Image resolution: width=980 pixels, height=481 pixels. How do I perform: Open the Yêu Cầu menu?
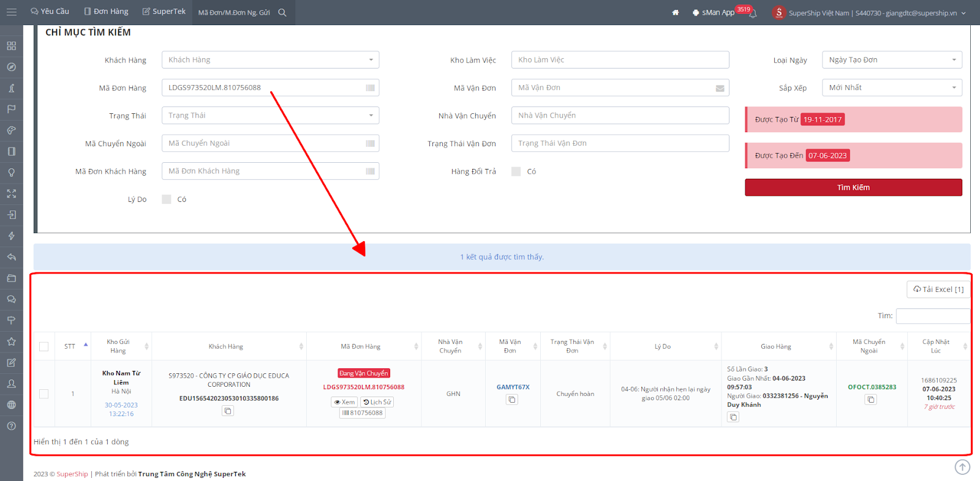(50, 12)
